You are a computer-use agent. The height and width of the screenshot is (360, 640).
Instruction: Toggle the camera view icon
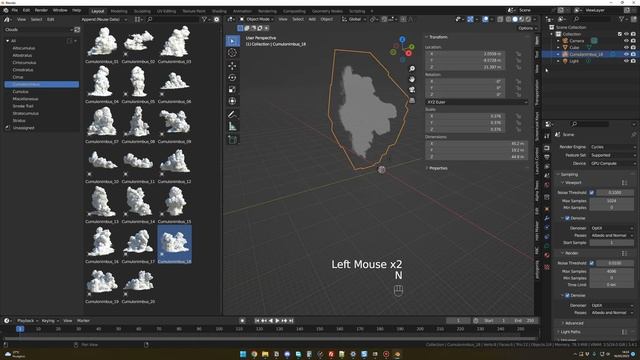(412, 90)
